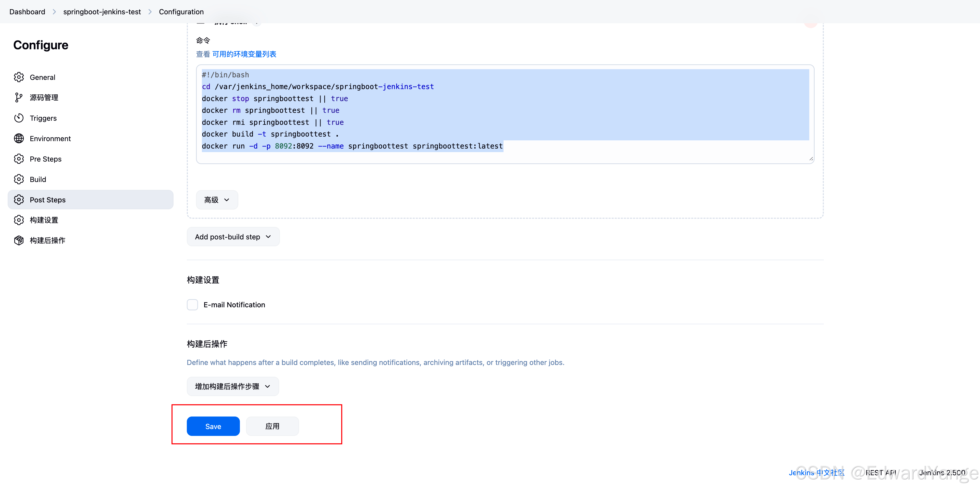Navigate to Pre Steps section

91,159
